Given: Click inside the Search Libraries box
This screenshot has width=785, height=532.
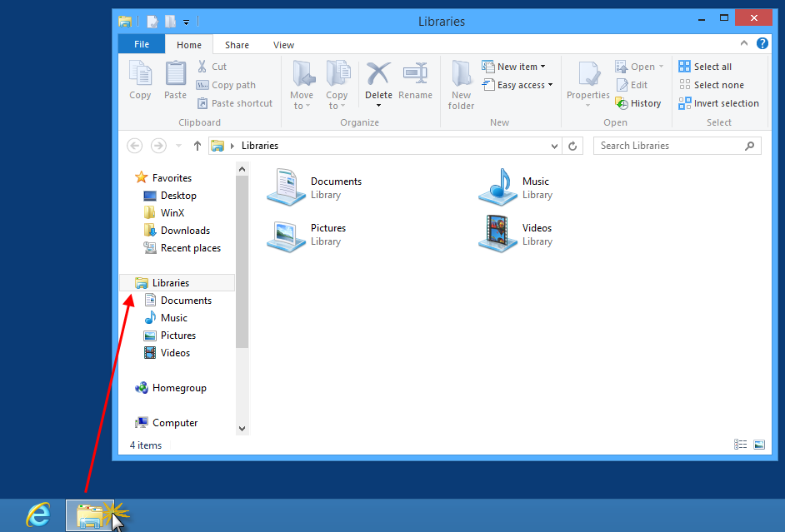Looking at the screenshot, I should (667, 145).
